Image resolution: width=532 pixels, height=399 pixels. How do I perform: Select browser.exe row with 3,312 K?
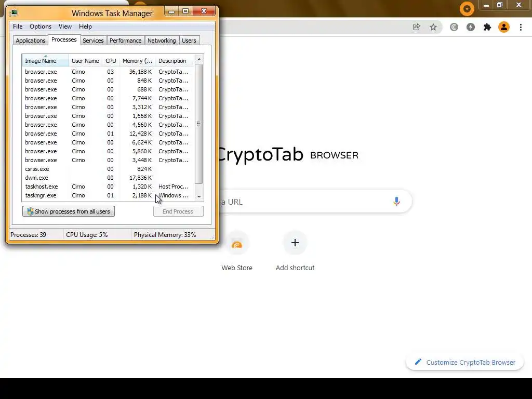(x=108, y=107)
